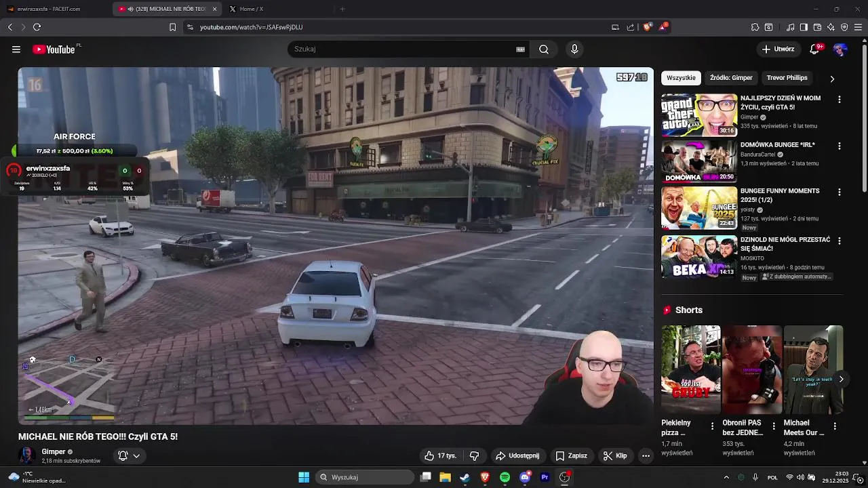Close the MICHAEL NIE RÓB TEGO tab
This screenshot has height=488, width=868.
(215, 9)
